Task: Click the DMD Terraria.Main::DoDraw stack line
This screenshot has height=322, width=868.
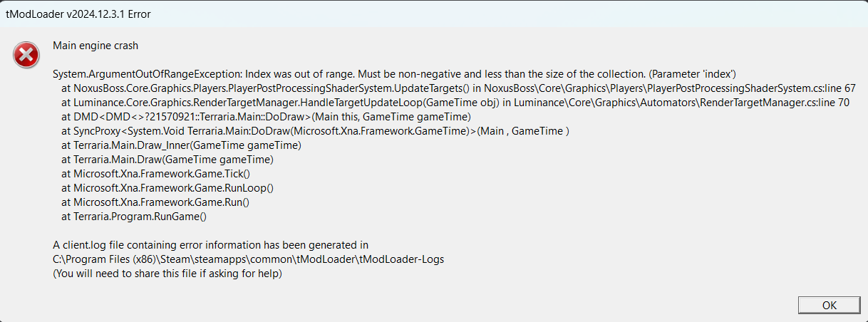Action: pyautogui.click(x=267, y=117)
